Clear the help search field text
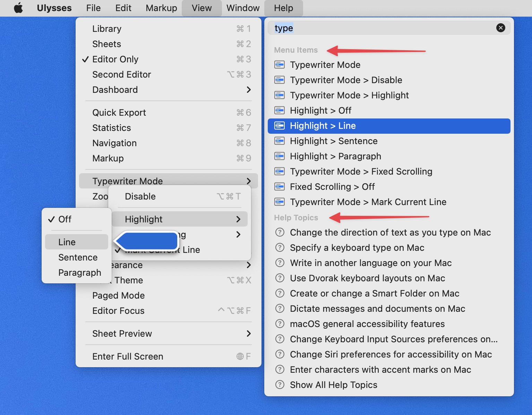 [x=500, y=28]
